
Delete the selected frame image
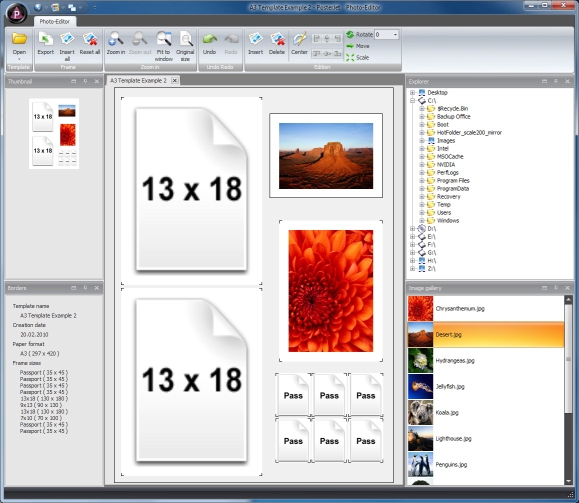(277, 44)
